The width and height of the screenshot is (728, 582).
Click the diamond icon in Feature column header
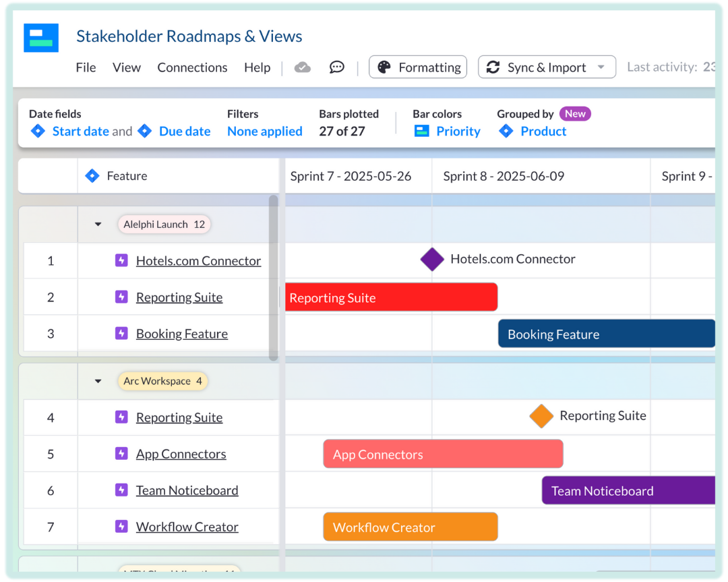[92, 175]
